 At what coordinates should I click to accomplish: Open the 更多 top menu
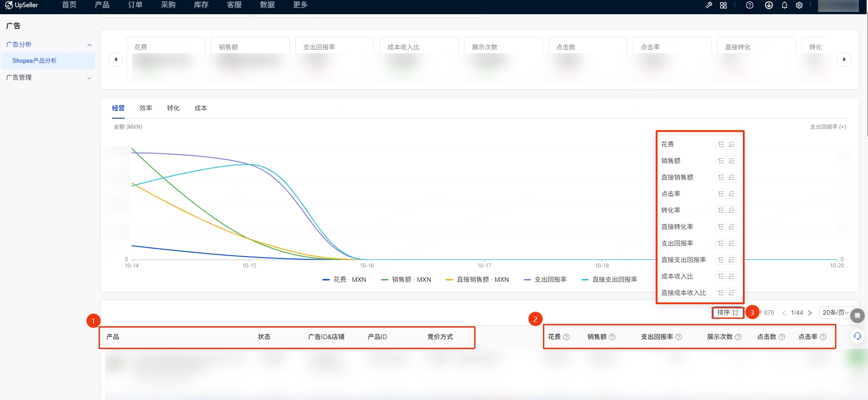coord(300,5)
